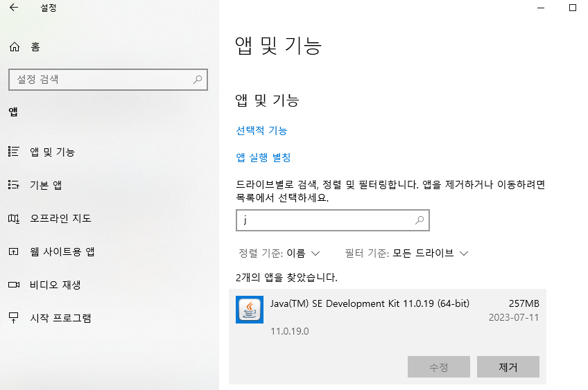
Task: Click the 웹 사이트용 앱 icon
Action: (x=13, y=251)
